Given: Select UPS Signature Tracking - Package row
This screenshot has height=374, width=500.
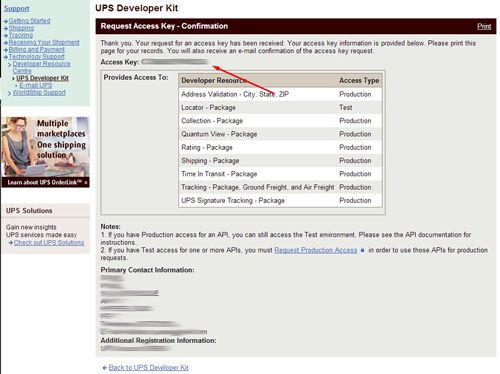Looking at the screenshot, I should pyautogui.click(x=280, y=201).
